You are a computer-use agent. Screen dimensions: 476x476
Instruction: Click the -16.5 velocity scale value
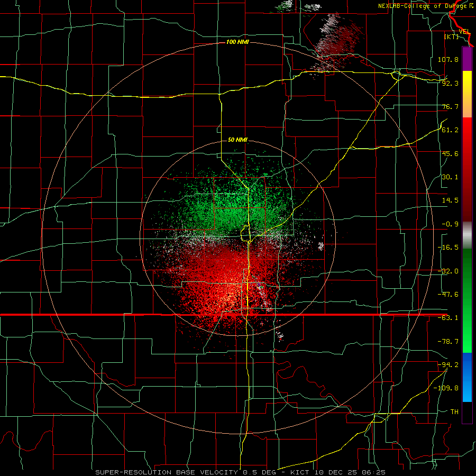click(x=448, y=248)
